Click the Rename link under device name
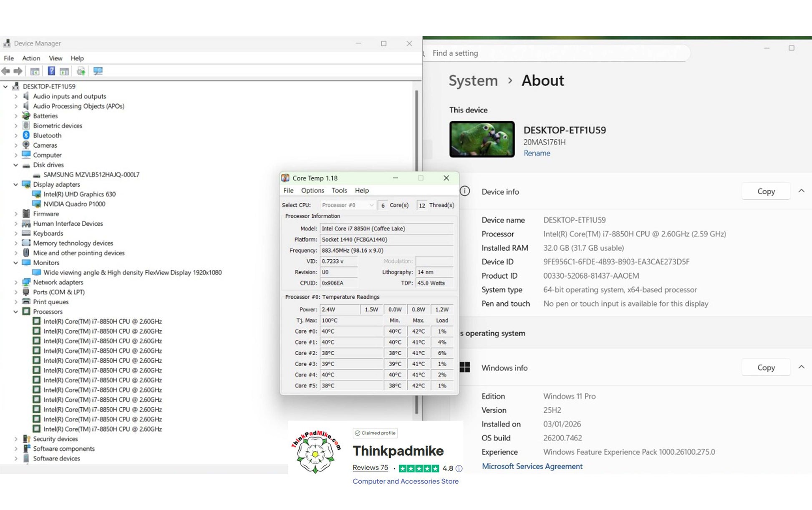The width and height of the screenshot is (812, 510). (537, 153)
